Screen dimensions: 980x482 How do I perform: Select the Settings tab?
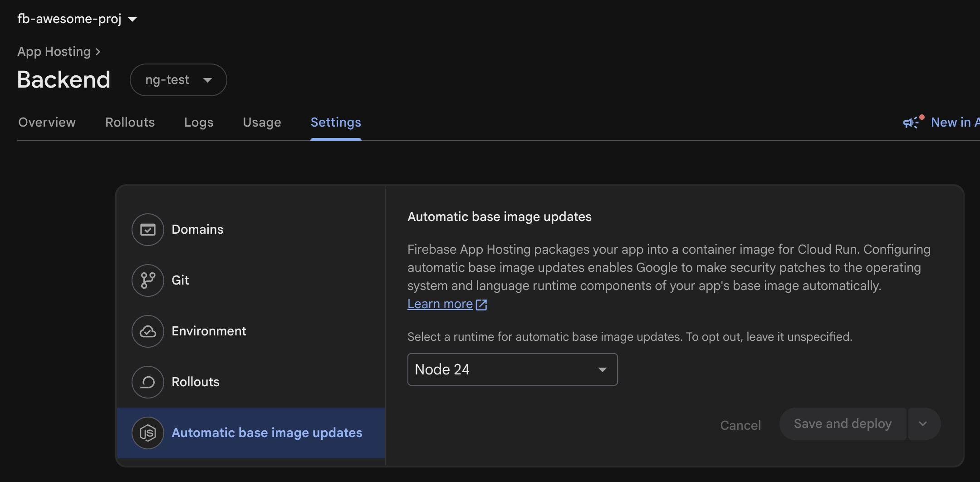336,123
